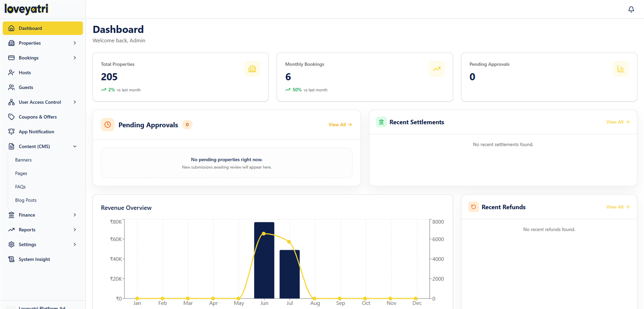644x309 pixels.
Task: Click the Pending Approvals 0 count badge
Action: (x=187, y=124)
